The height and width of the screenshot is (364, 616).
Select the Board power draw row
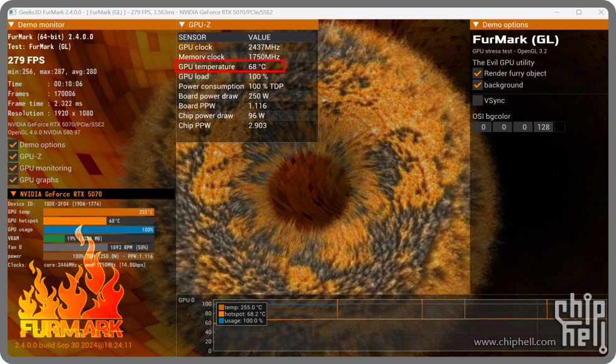tap(247, 96)
